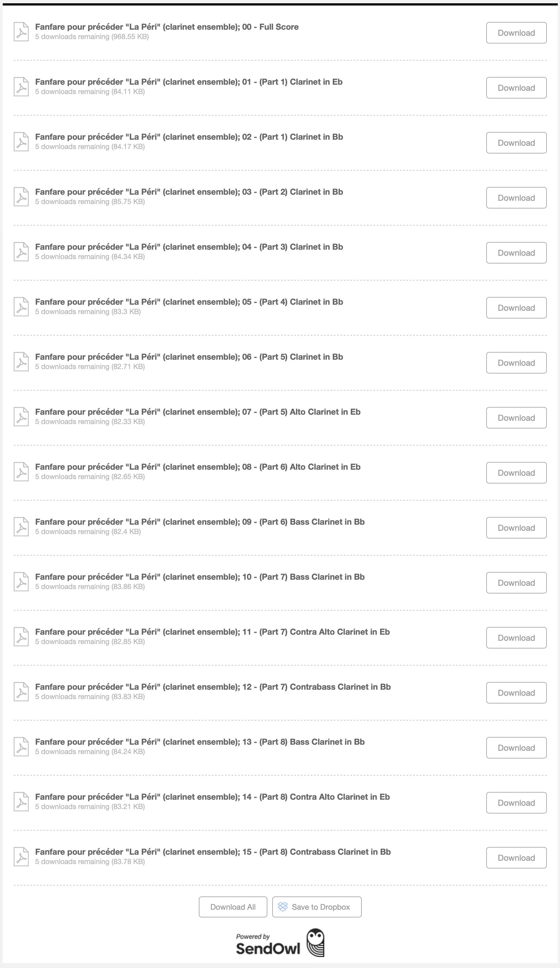The height and width of the screenshot is (968, 560).
Task: Click PDF icon for 04 Part 3 Clarinet
Action: pos(21,252)
